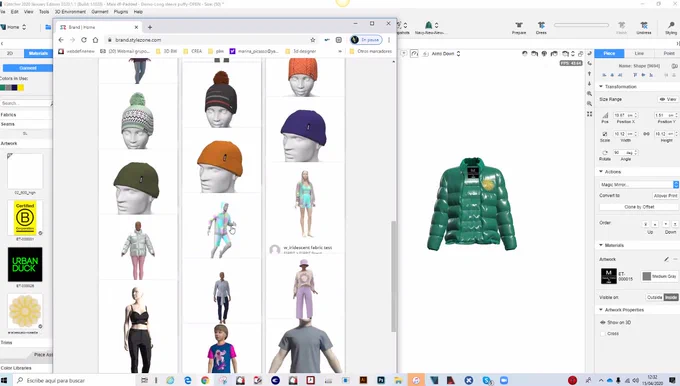Open Illustrator from the taskbar
The height and width of the screenshot is (386, 680).
click(x=363, y=380)
